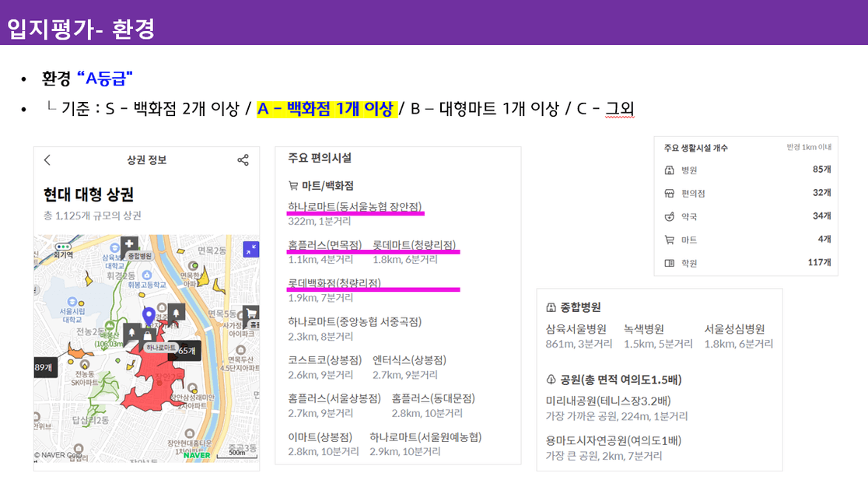This screenshot has height=487, width=868.
Task: Click the hospital icon next to 병원 row
Action: [x=669, y=170]
